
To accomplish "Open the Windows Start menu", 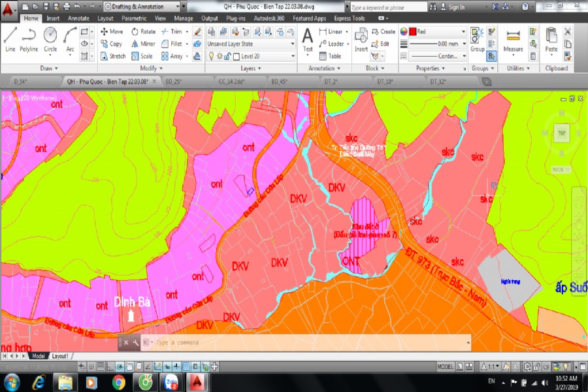I will 12,383.
